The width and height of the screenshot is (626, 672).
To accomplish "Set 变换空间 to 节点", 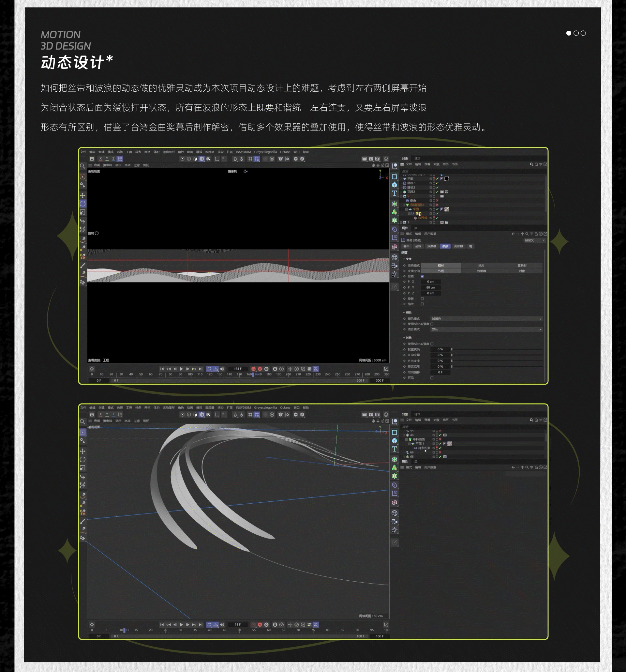I will click(x=441, y=271).
